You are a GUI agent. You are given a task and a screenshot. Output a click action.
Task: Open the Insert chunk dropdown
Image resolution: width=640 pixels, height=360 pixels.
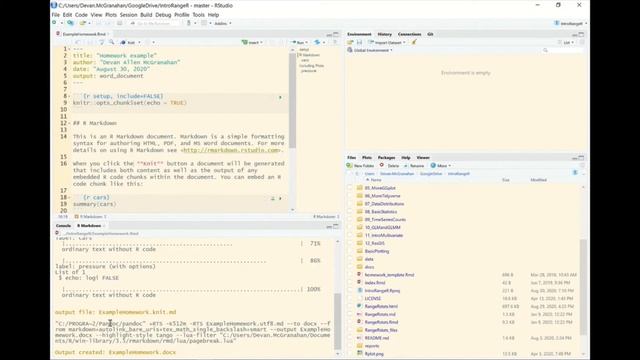[252, 42]
